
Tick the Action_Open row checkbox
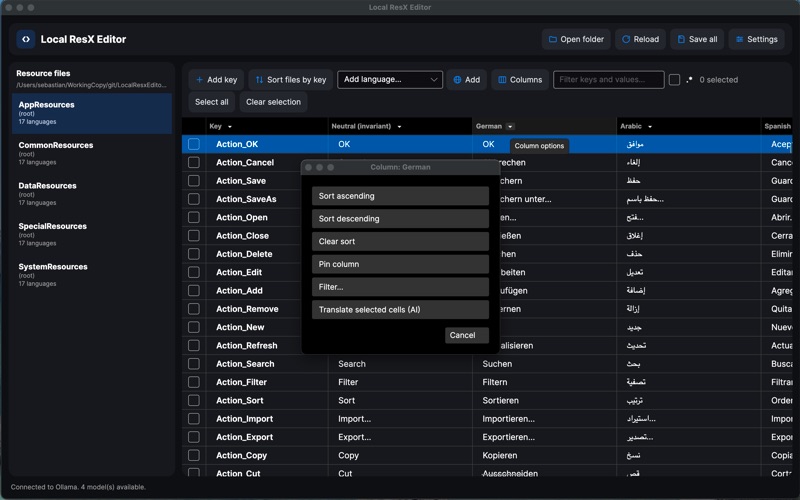[x=194, y=217]
